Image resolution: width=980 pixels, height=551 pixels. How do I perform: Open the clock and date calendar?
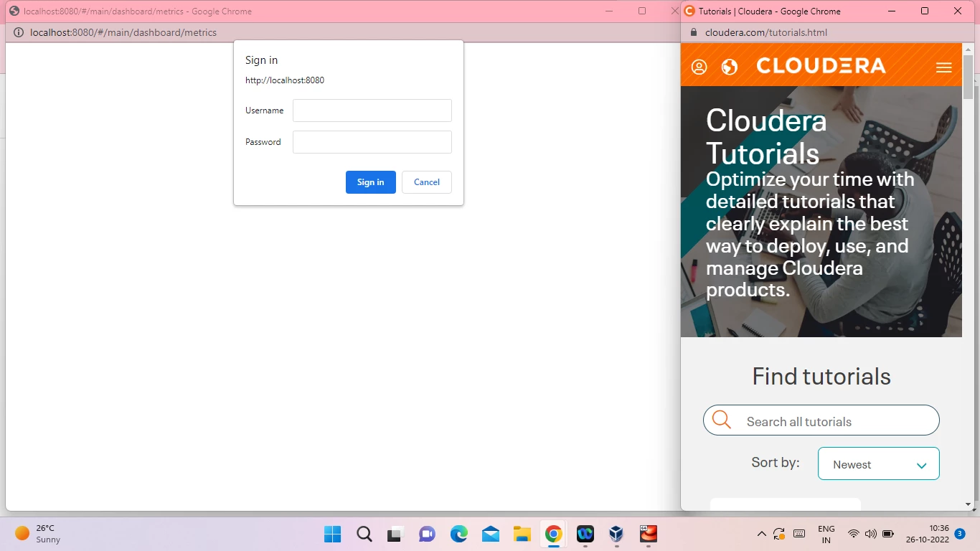tap(928, 534)
